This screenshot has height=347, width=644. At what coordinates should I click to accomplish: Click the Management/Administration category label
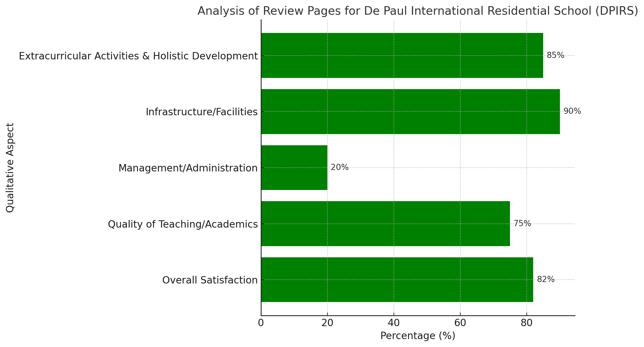[188, 168]
